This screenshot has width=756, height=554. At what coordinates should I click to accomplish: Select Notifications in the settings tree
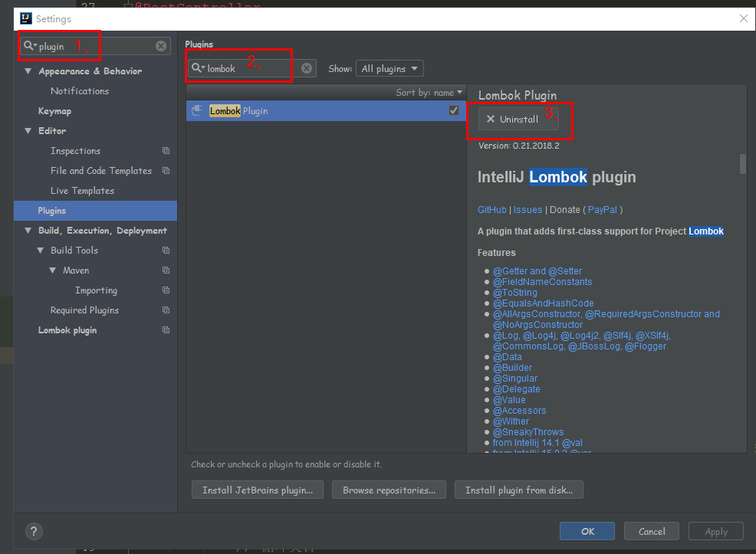click(x=80, y=91)
